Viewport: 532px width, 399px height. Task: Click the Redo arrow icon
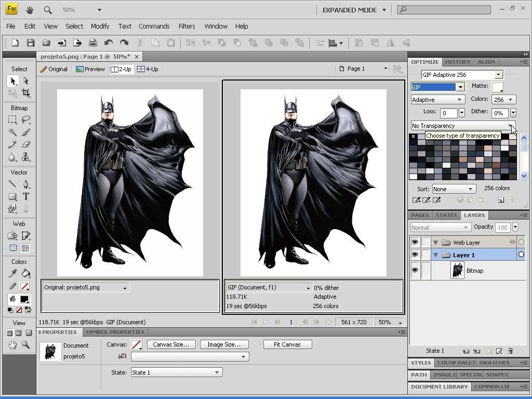pyautogui.click(x=124, y=43)
